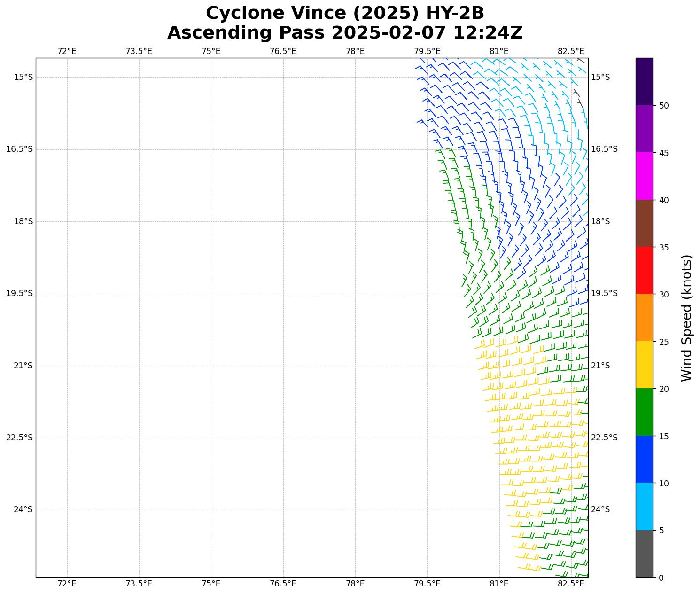Click the 15°S label on the left axis

[x=23, y=77]
